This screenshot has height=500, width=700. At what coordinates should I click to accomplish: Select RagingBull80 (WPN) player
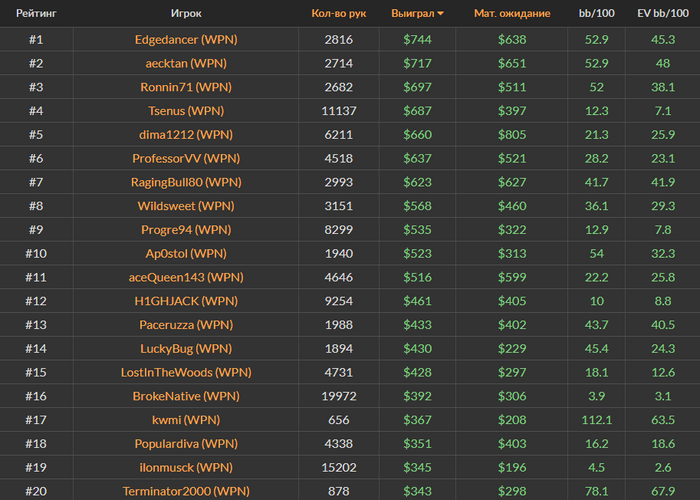pyautogui.click(x=185, y=182)
